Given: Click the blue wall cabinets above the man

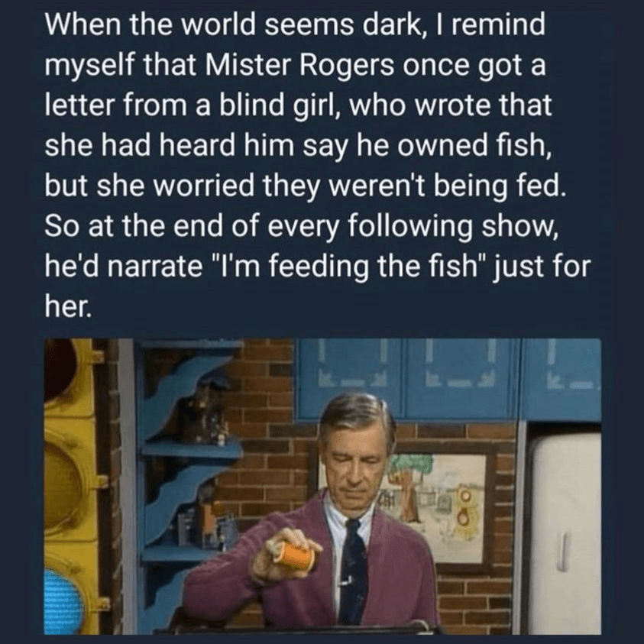Looking at the screenshot, I should [449, 379].
